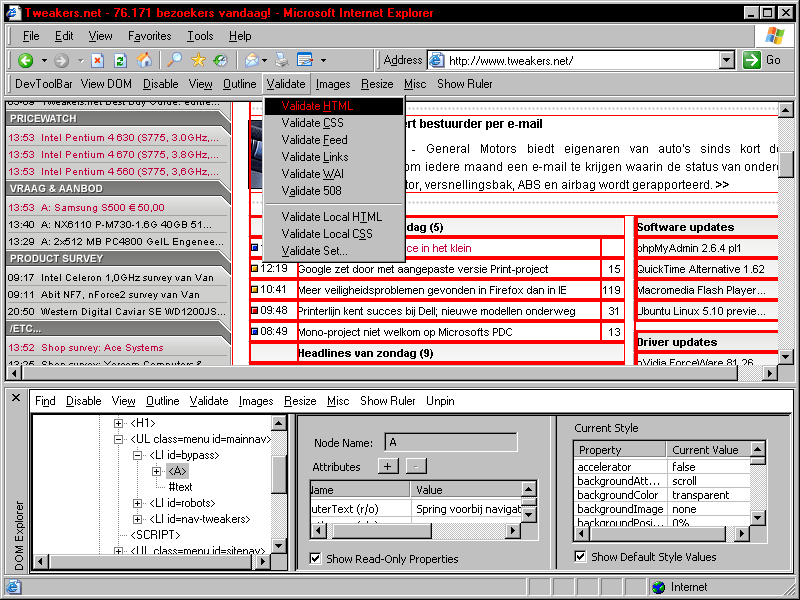Click the Forward navigation arrow icon
800x600 pixels.
coord(62,61)
